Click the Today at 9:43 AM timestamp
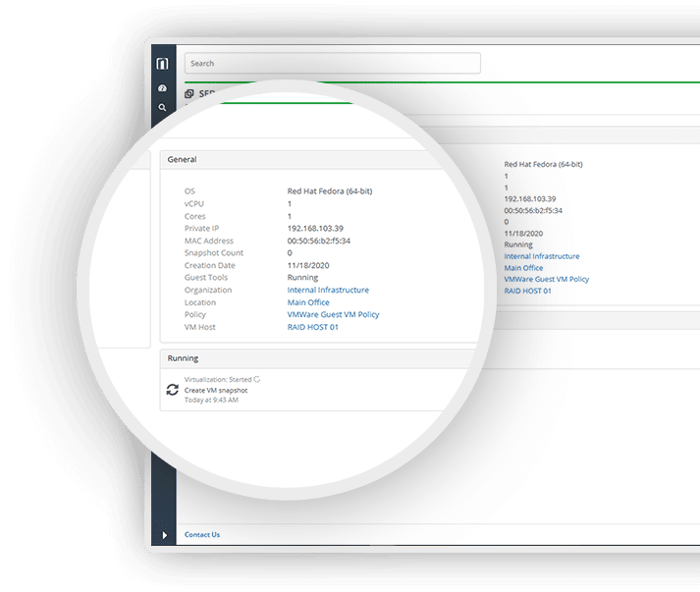This screenshot has height=592, width=700. point(211,401)
